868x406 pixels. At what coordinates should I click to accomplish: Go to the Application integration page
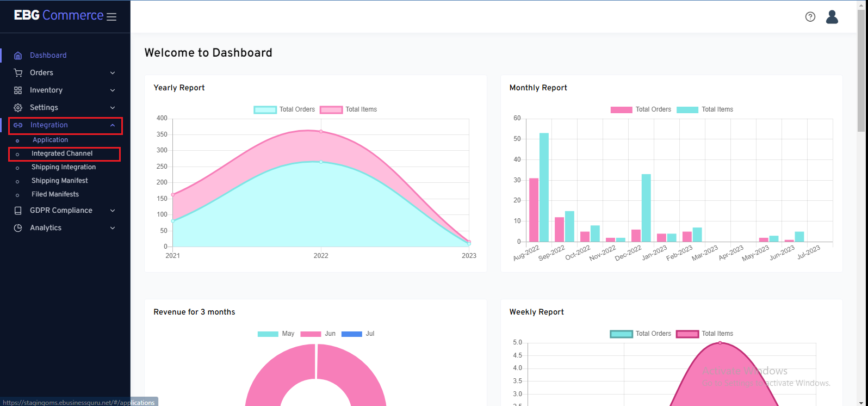50,140
